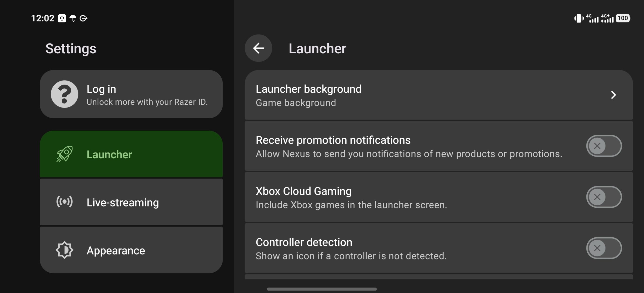This screenshot has height=293, width=644.
Task: Click the broadcast icon for Live-streaming
Action: [x=64, y=202]
